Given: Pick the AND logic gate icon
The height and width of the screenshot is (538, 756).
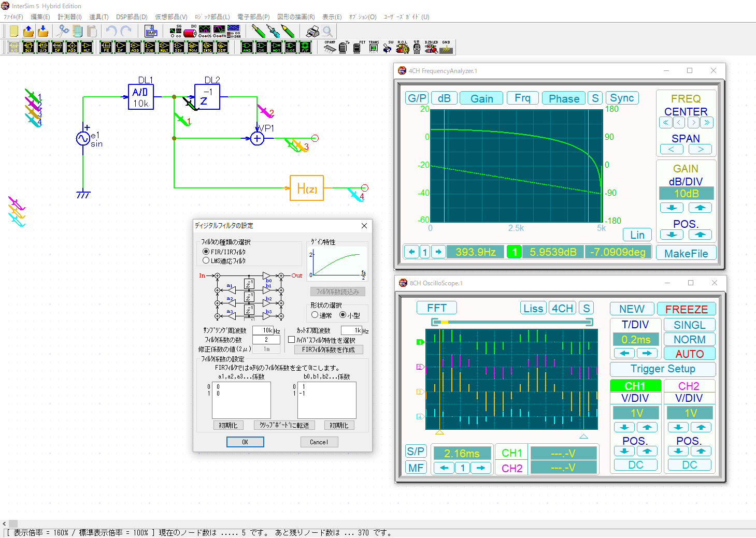Looking at the screenshot, I should [247, 48].
